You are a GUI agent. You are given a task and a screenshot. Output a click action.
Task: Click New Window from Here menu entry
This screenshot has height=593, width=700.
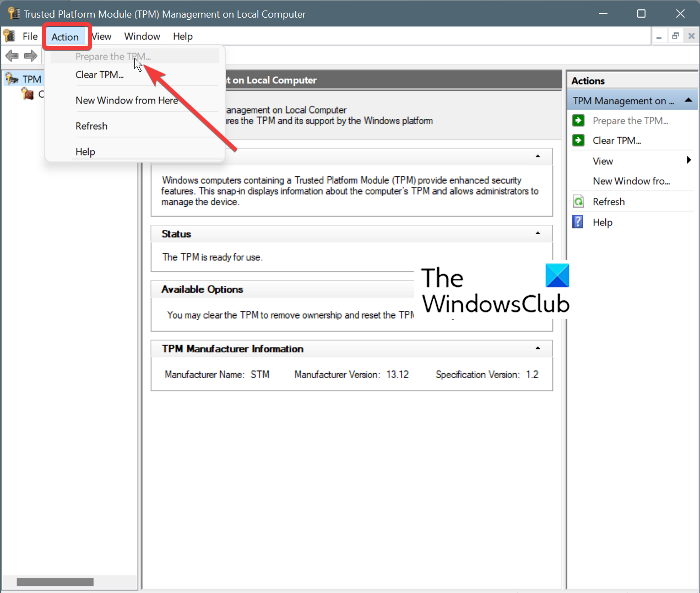126,100
